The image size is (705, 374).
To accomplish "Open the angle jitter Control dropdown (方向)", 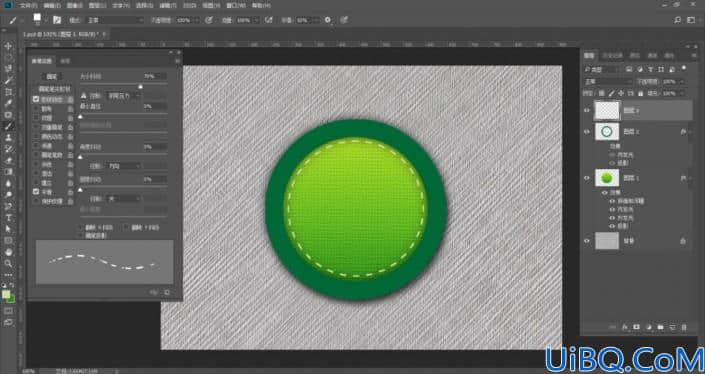I will (123, 166).
